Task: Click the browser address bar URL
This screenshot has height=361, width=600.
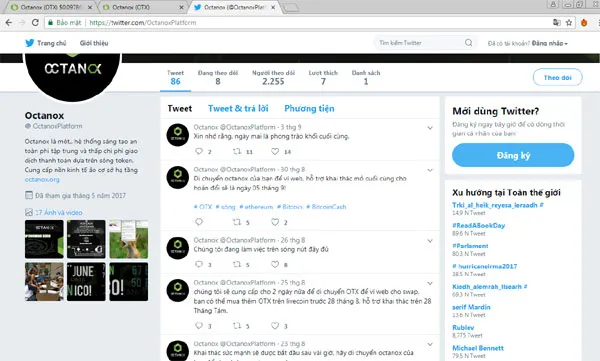Action: pyautogui.click(x=143, y=23)
